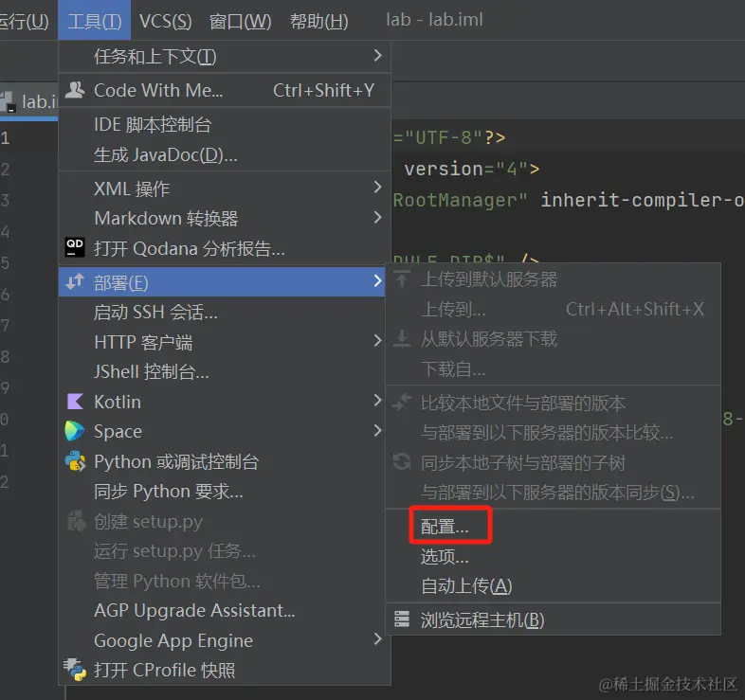Viewport: 745px width, 700px height.
Task: Select 从默认服务器下载 entry
Action: coord(553,339)
